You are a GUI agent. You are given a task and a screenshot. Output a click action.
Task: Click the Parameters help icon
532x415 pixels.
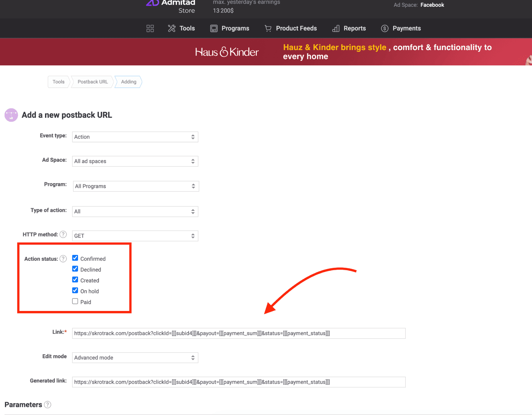tap(48, 405)
